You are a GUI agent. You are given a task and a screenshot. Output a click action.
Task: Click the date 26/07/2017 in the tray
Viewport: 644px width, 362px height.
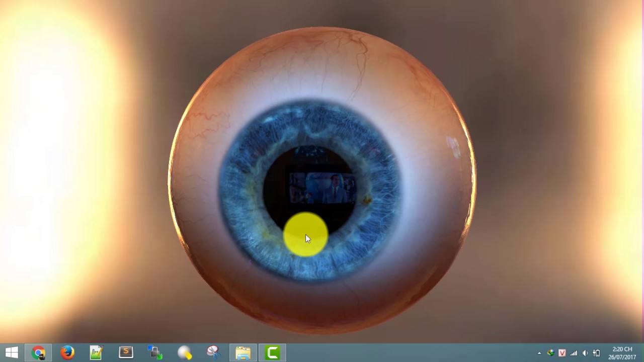click(622, 356)
